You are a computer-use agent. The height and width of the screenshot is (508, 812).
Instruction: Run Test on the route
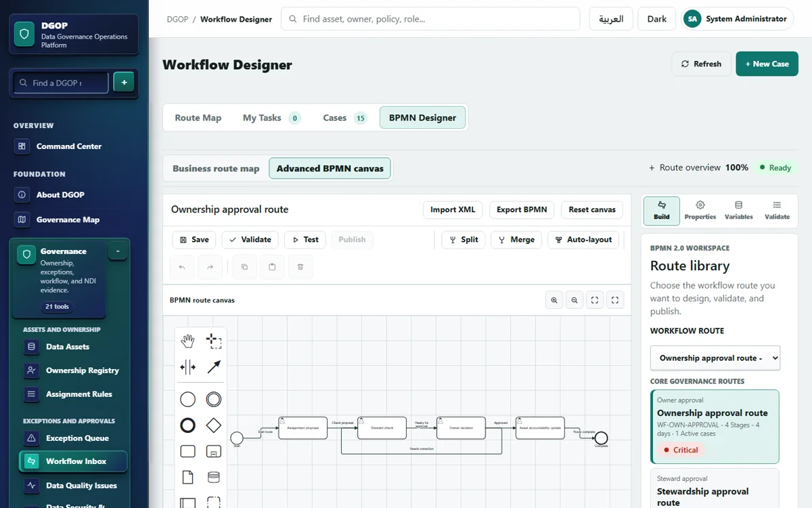pyautogui.click(x=305, y=240)
